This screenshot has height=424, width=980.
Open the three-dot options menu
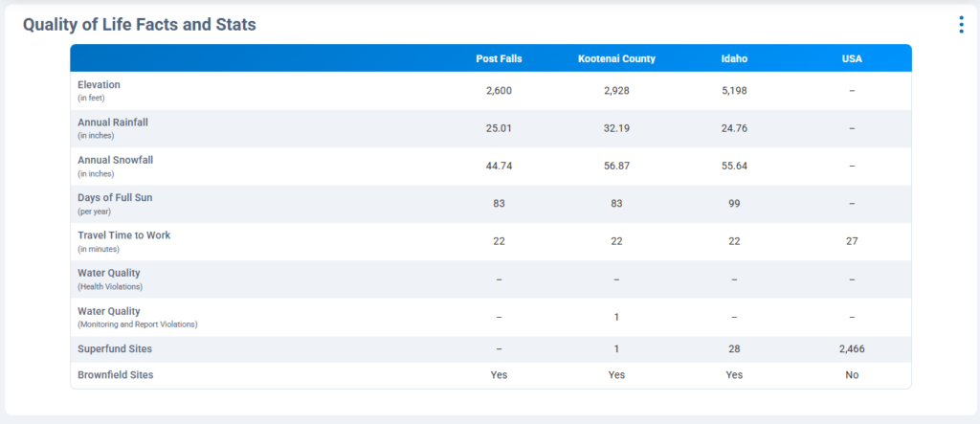pyautogui.click(x=961, y=25)
